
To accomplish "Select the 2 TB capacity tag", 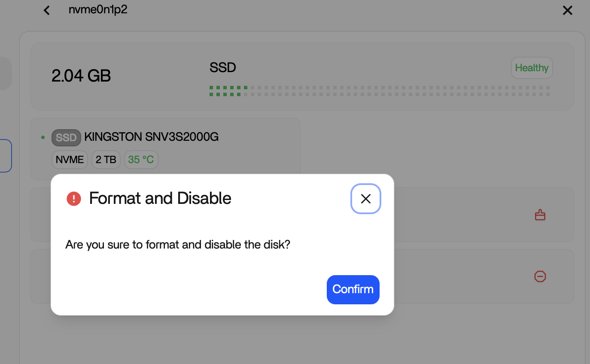I will pyautogui.click(x=106, y=160).
